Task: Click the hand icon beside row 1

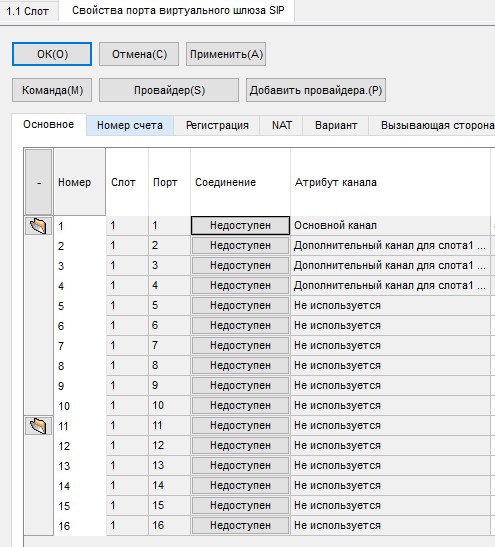Action: [x=38, y=226]
